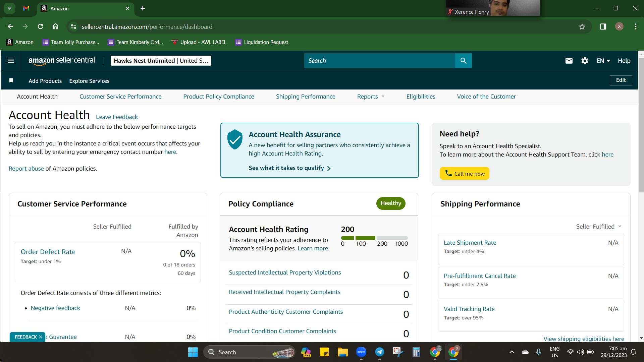Open the Report abuse link

tap(26, 169)
